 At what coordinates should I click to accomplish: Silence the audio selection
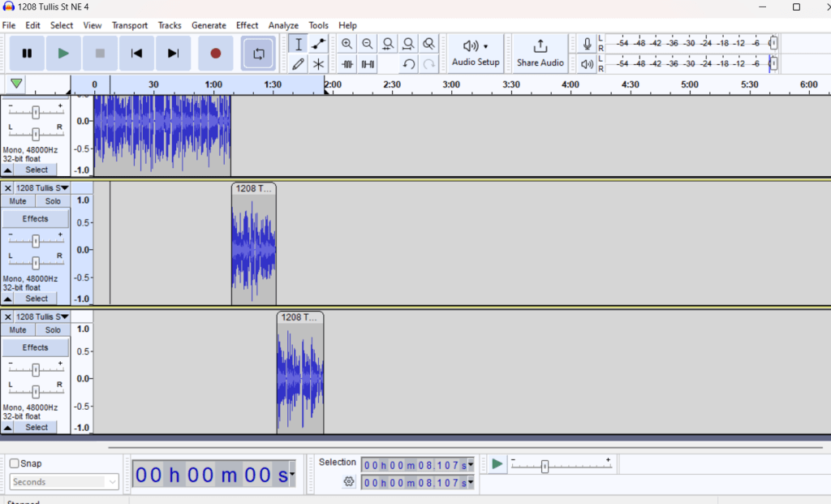(368, 64)
